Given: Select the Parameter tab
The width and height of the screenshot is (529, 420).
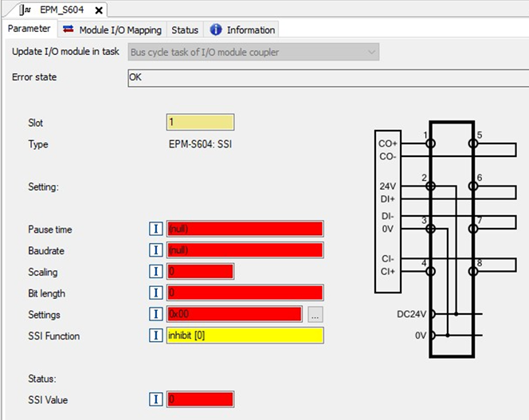Looking at the screenshot, I should [x=29, y=29].
